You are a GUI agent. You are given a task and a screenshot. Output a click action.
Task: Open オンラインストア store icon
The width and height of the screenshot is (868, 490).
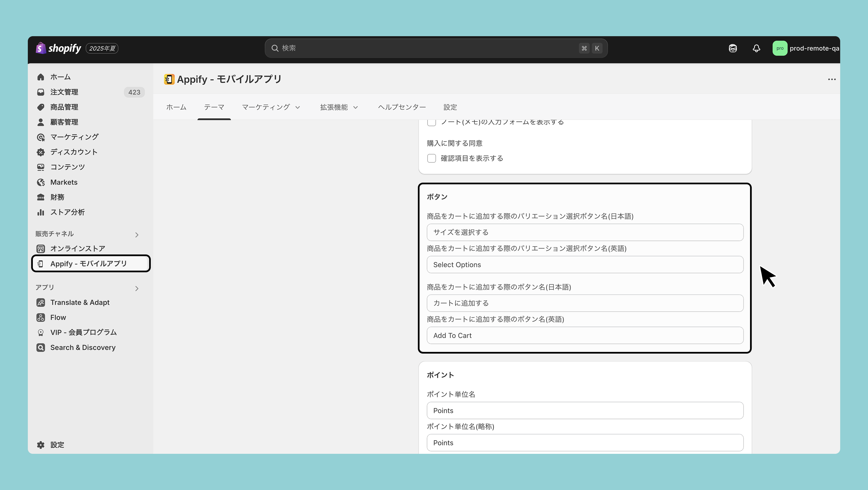point(41,249)
